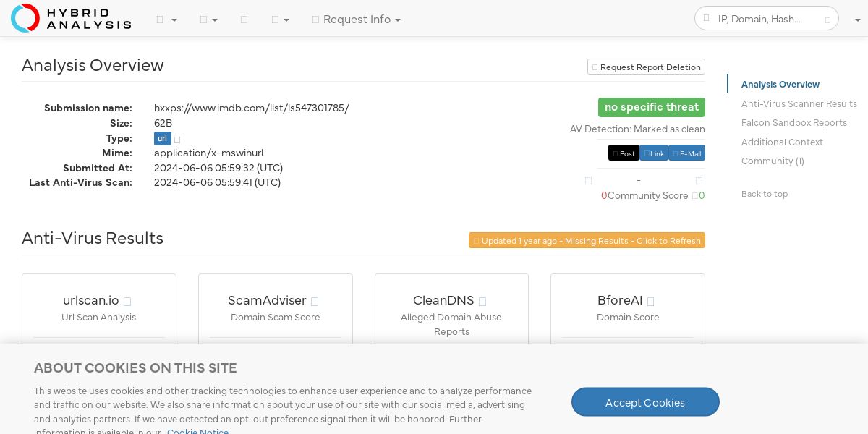Click AV Detection: Marked as clean text
This screenshot has height=434, width=868.
click(637, 129)
